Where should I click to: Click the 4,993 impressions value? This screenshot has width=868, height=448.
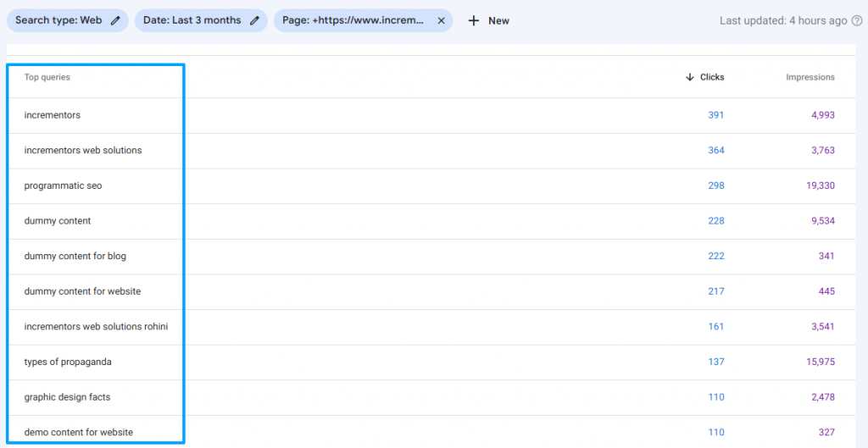(x=823, y=115)
